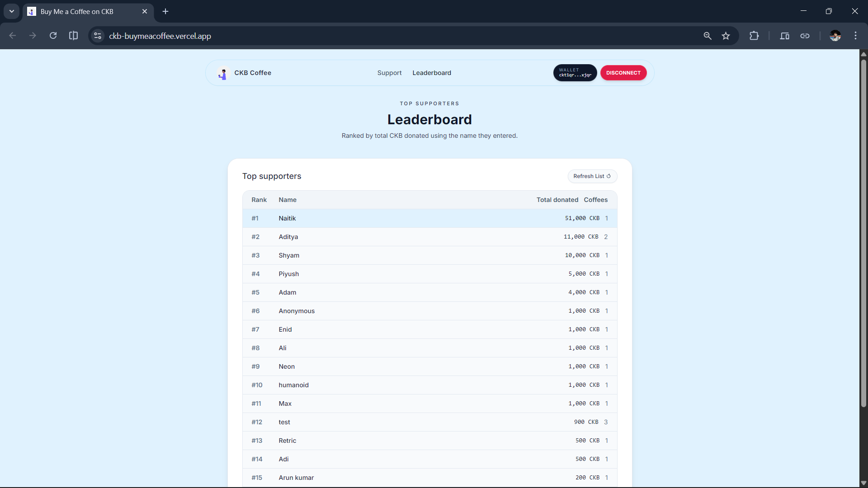Open the Chrome three-dot menu
868x488 pixels.
point(855,36)
